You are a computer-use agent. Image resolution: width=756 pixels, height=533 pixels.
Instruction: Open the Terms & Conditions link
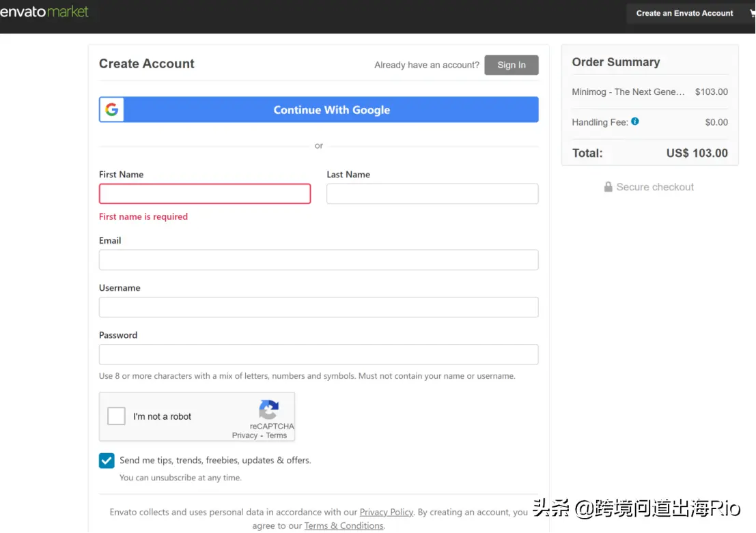tap(344, 525)
